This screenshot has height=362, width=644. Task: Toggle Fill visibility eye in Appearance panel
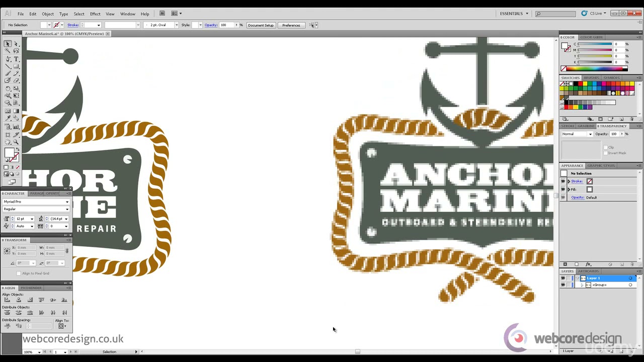pos(563,190)
